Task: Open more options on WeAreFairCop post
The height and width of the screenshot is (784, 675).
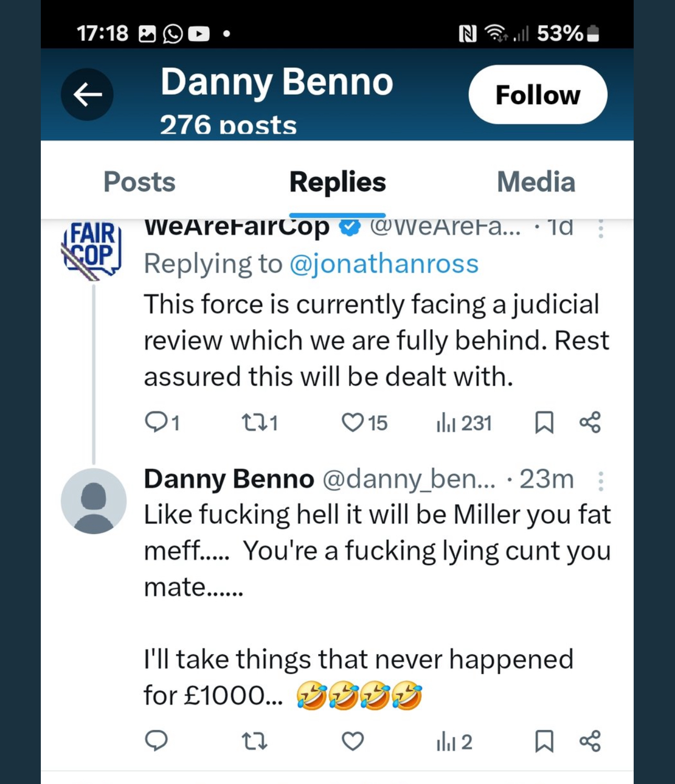Action: (601, 229)
